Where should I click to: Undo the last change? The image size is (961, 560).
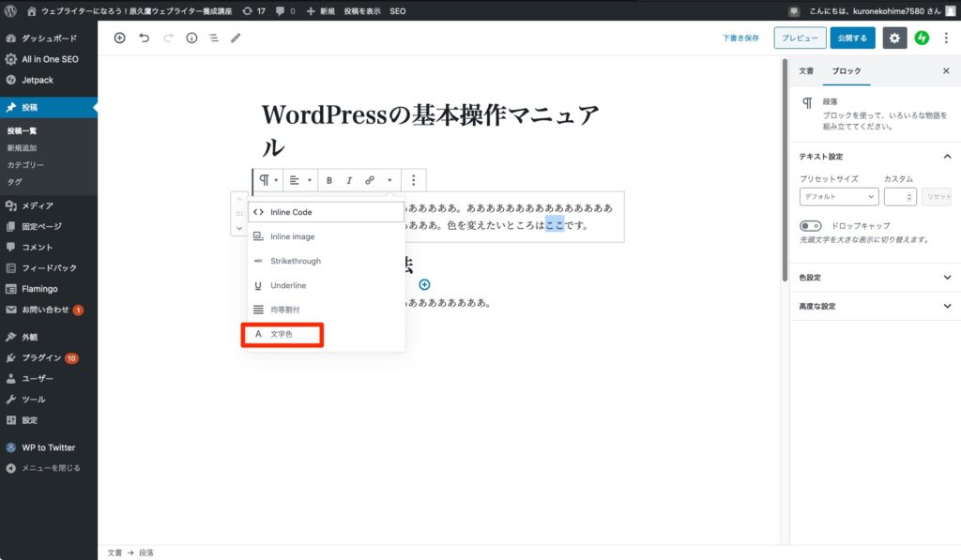144,38
